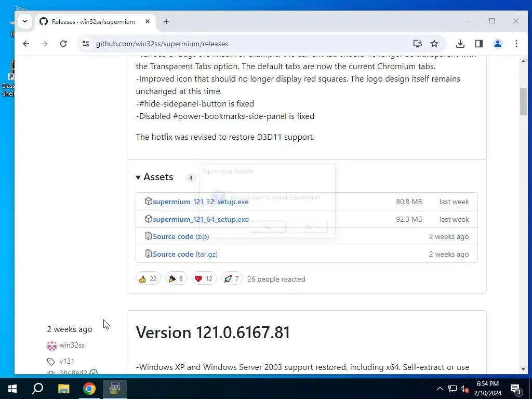
Task: Open Version 121.0.6167.81 release heading
Action: tap(212, 332)
